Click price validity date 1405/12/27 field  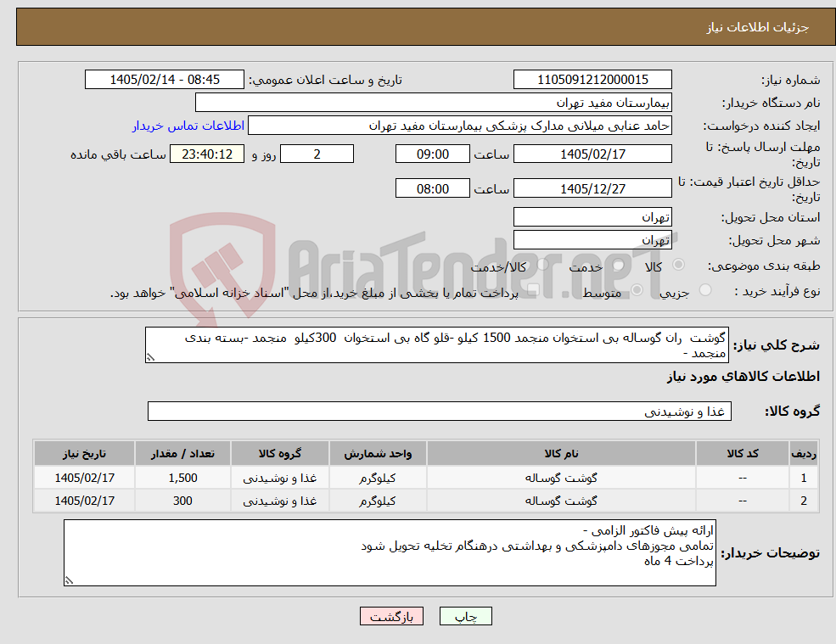[x=592, y=188]
